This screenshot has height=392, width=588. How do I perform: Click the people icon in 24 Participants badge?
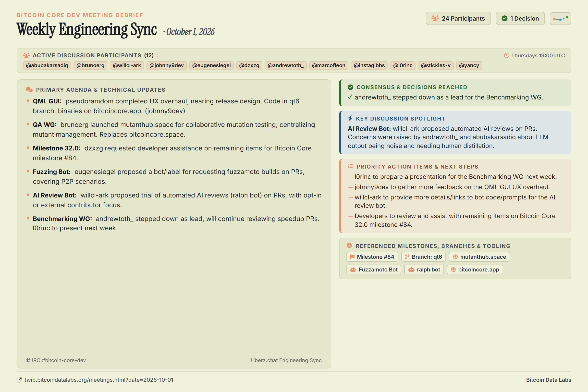(x=435, y=19)
